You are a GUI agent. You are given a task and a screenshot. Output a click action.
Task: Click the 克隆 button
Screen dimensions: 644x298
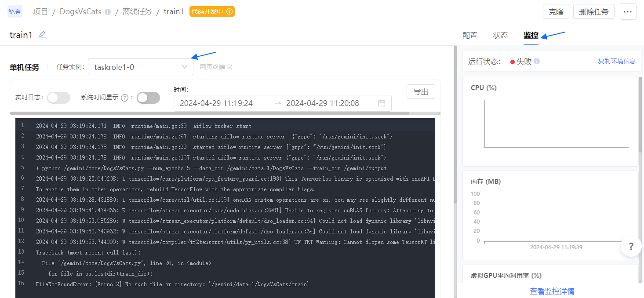(556, 12)
